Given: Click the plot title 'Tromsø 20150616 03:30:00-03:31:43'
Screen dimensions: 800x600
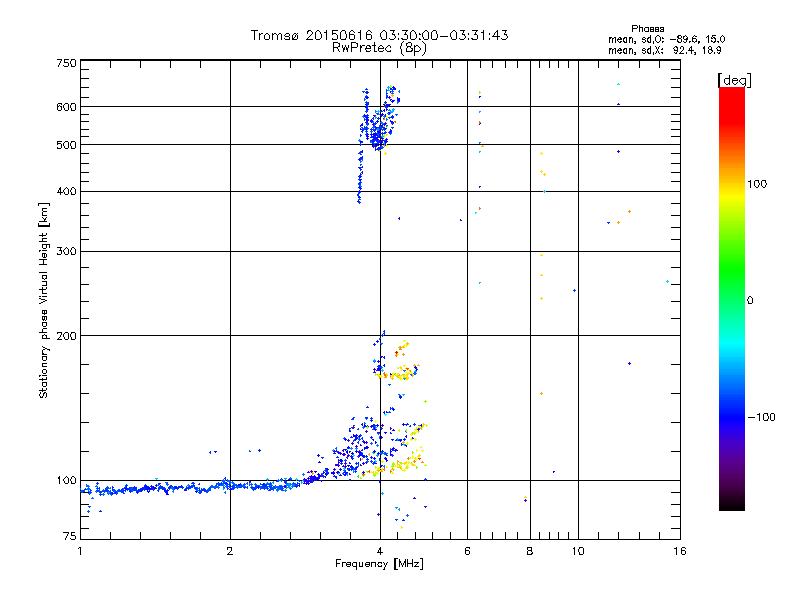Looking at the screenshot, I should point(379,35).
